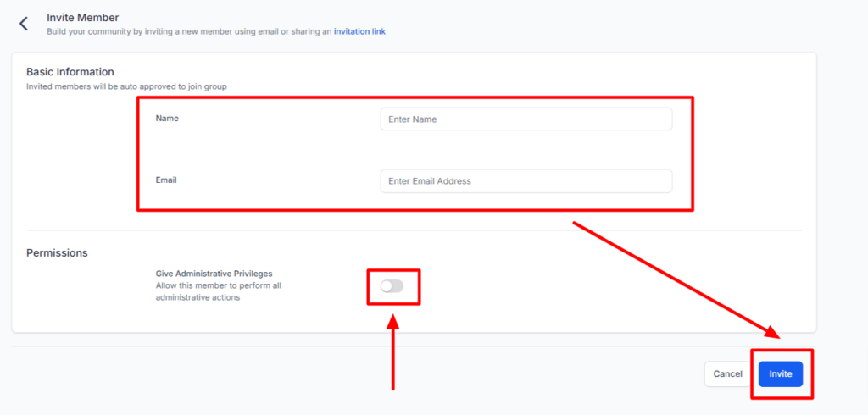Click the blue Invite button
This screenshot has width=868, height=415.
(x=780, y=373)
